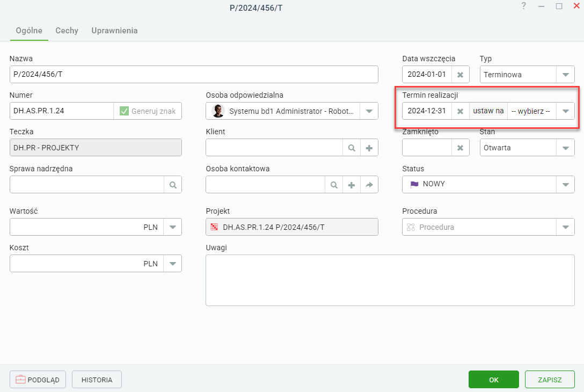Click the ustaw na label

point(488,111)
